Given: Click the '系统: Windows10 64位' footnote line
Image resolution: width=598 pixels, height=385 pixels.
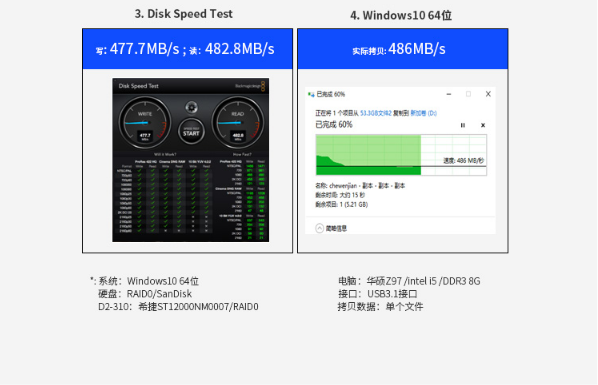Looking at the screenshot, I should point(145,281).
